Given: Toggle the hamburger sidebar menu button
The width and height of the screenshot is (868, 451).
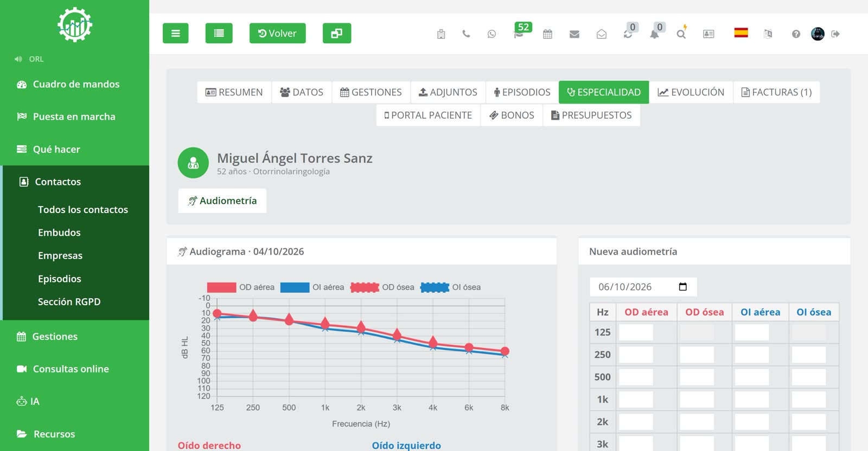Looking at the screenshot, I should point(176,33).
